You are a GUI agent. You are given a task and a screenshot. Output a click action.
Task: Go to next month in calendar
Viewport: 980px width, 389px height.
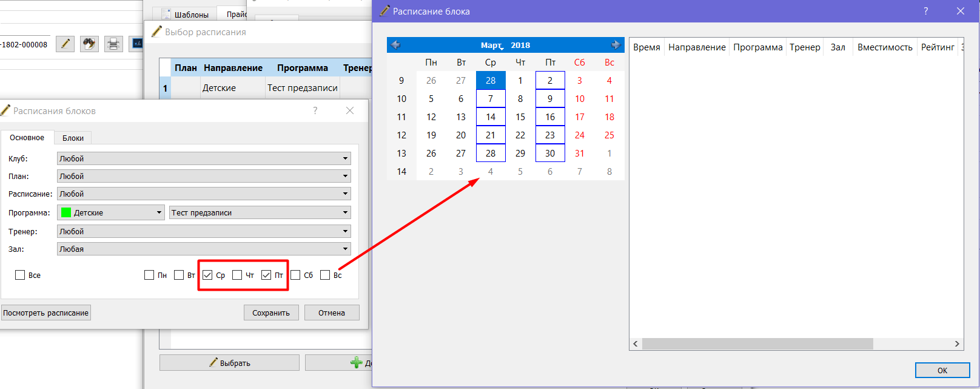pos(616,45)
